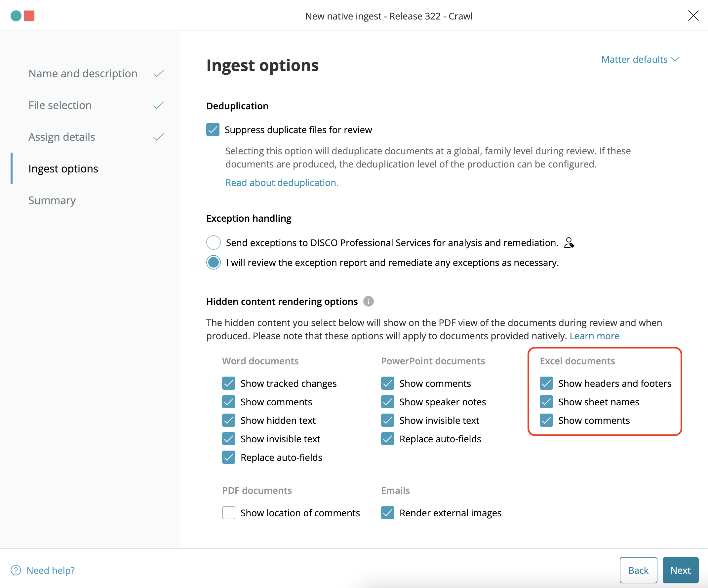
Task: Go to the Name and description step
Action: click(x=83, y=73)
